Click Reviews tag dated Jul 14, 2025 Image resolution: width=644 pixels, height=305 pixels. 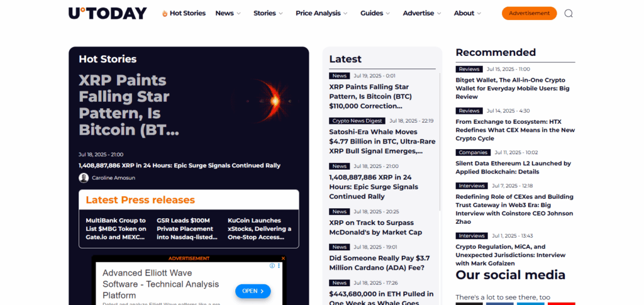(469, 111)
